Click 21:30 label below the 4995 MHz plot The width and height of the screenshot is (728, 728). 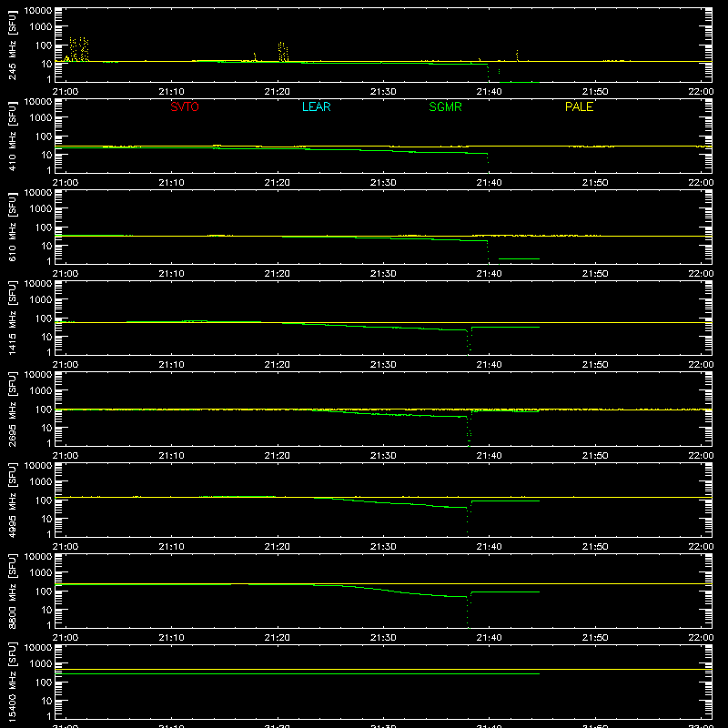(x=383, y=547)
